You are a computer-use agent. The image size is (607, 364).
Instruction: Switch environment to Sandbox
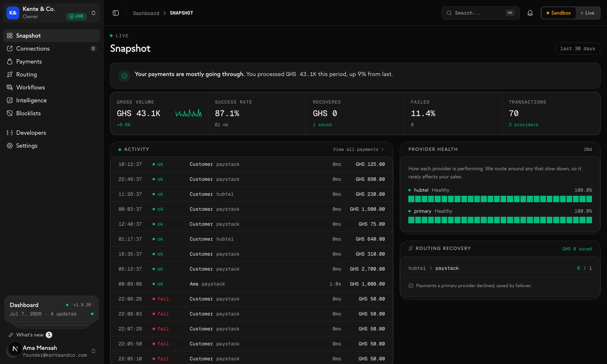click(x=558, y=13)
